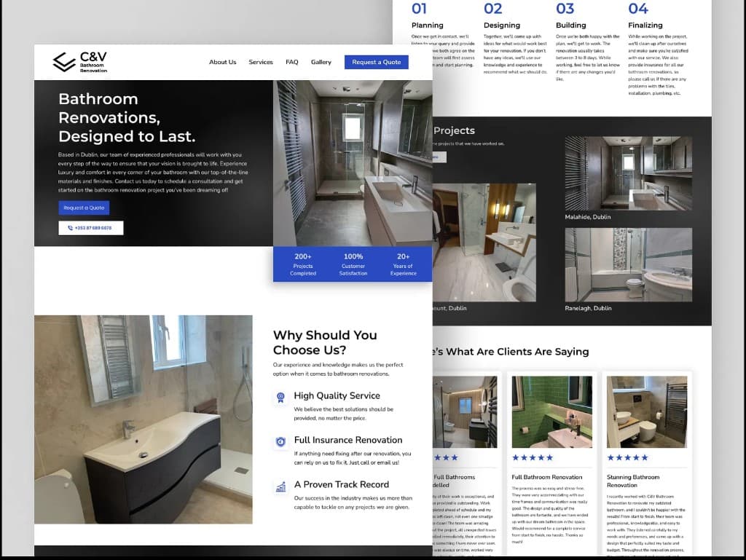Click a star under the Full Bathroom Renovation review
The height and width of the screenshot is (560, 746).
coord(532,457)
